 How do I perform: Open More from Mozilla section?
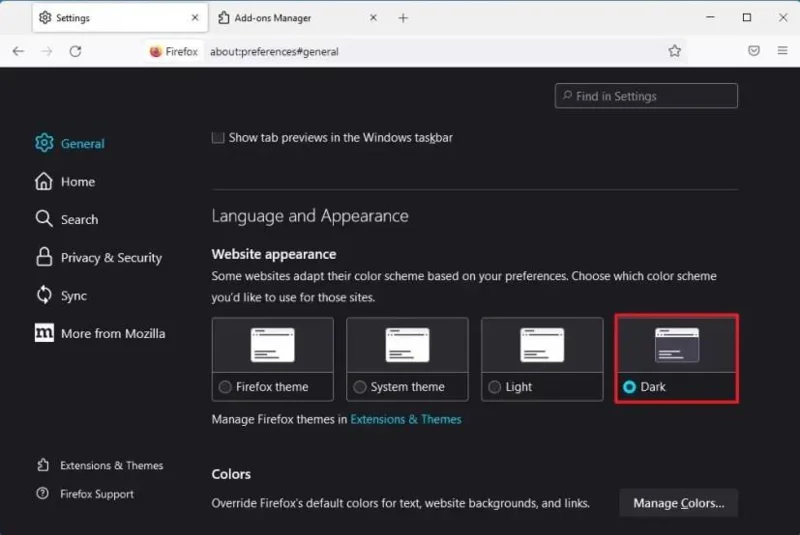click(100, 334)
